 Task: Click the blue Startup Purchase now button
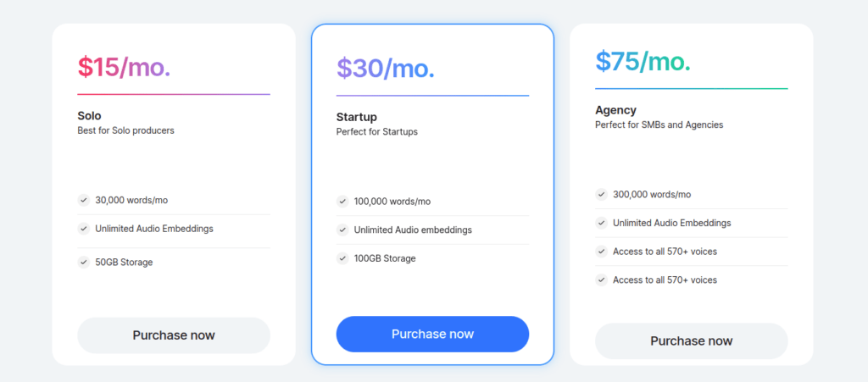point(432,334)
